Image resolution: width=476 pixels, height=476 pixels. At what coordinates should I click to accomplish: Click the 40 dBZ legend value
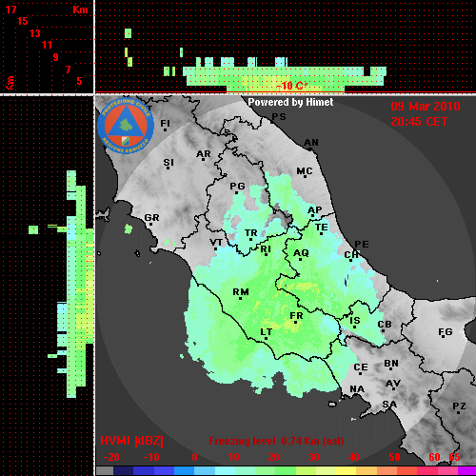tap(354, 457)
